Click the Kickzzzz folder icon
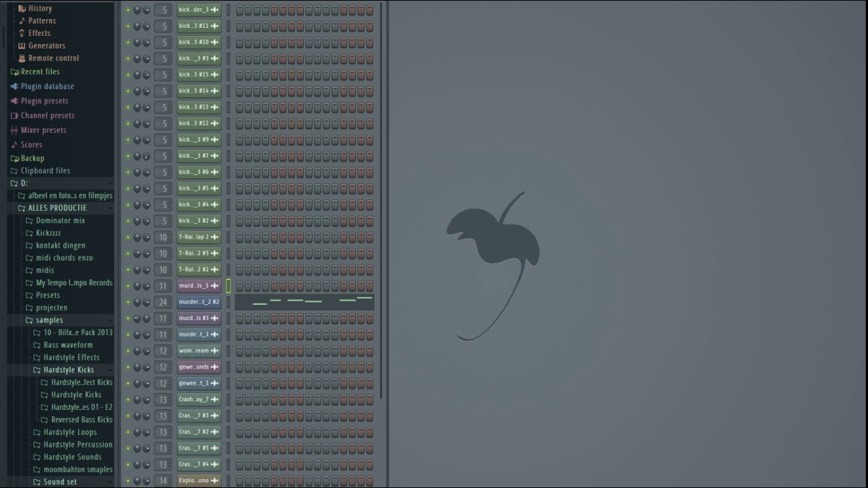This screenshot has width=868, height=488. [29, 233]
